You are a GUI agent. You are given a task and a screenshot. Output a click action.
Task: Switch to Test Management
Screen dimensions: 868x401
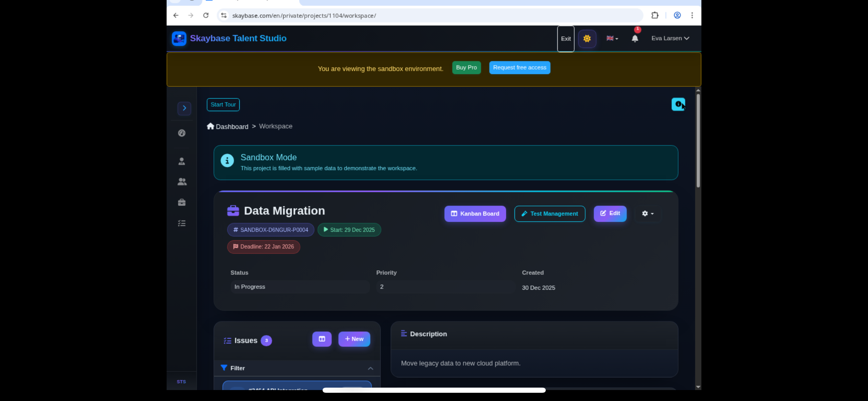[x=550, y=214]
